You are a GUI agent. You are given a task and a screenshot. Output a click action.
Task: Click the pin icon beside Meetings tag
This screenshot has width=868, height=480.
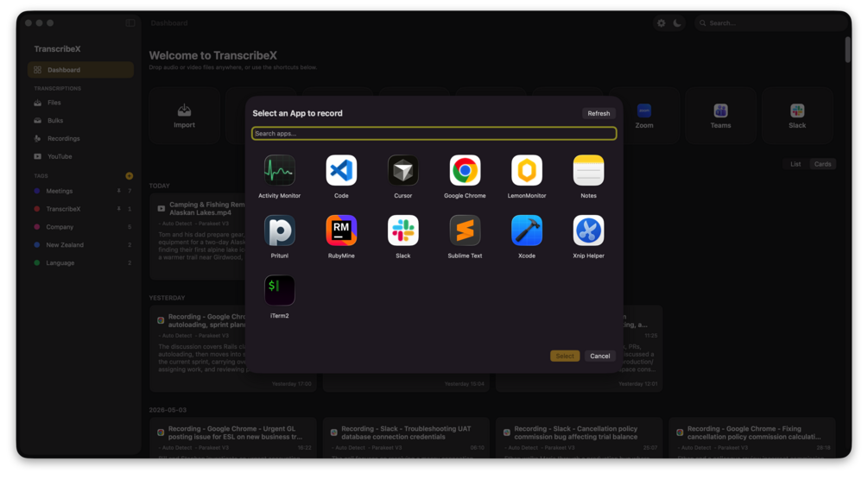click(119, 191)
